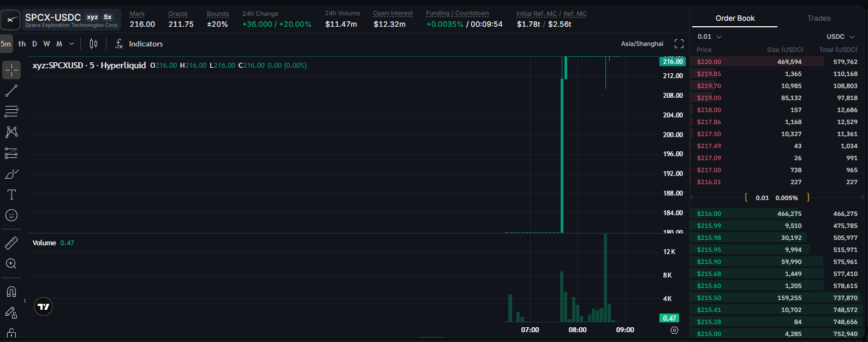Toggle magnet mode for drawings
Image resolution: width=868 pixels, height=342 pixels.
[x=11, y=291]
